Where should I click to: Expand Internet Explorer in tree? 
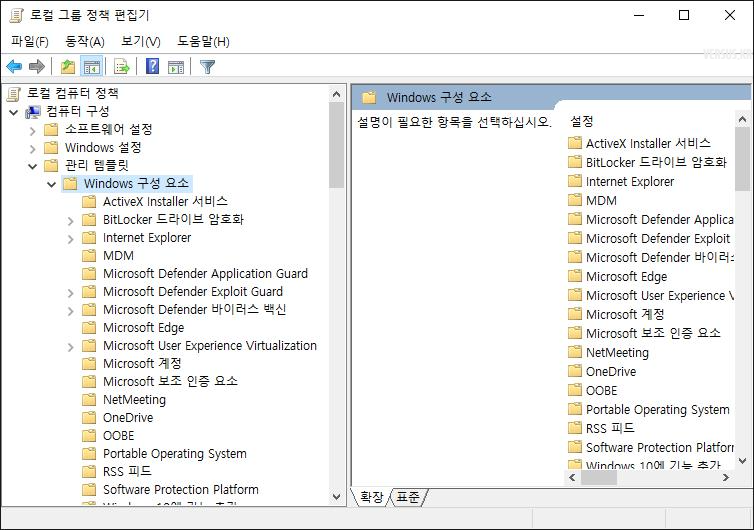click(x=71, y=239)
